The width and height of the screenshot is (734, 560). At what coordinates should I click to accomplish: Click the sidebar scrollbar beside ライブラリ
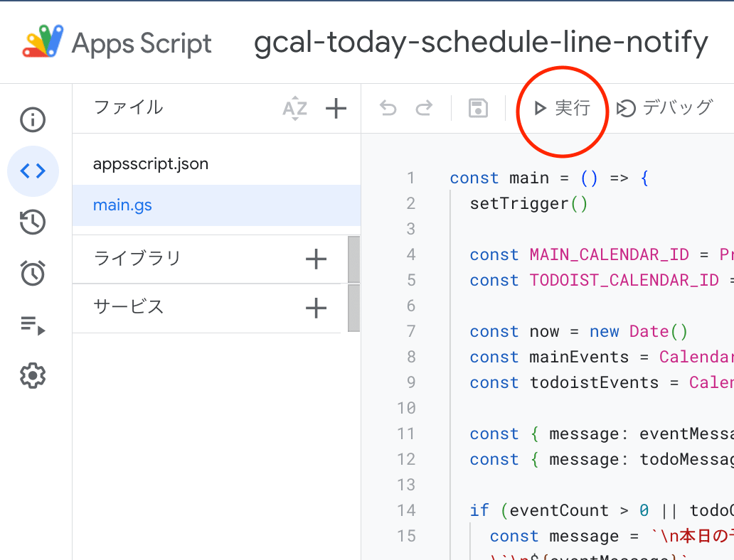point(354,259)
